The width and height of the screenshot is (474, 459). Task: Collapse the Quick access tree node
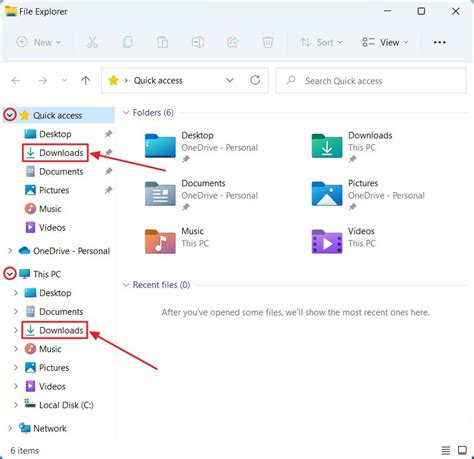click(x=10, y=115)
